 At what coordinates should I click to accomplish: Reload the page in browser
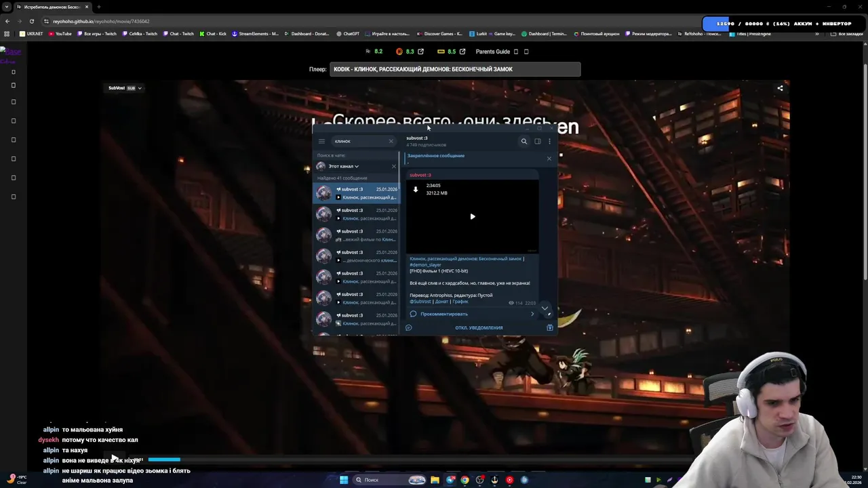pos(31,21)
